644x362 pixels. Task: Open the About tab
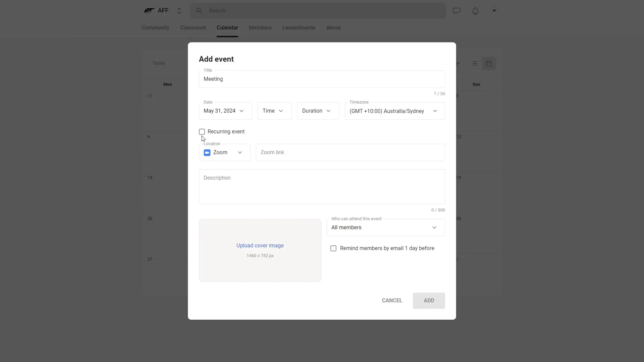(333, 28)
